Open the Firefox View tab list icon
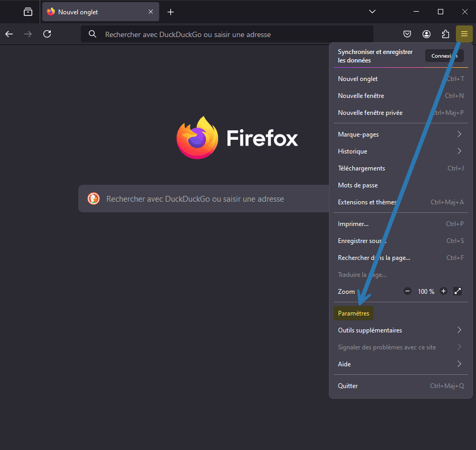Screen dimensions: 476x450 click(x=28, y=12)
